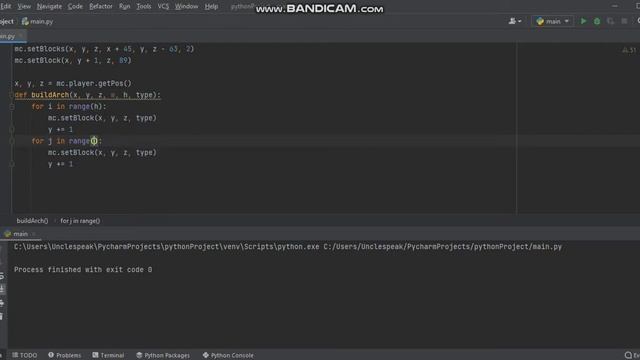This screenshot has width=640, height=360.
Task: Open the Refactor menu
Action: [101, 7]
